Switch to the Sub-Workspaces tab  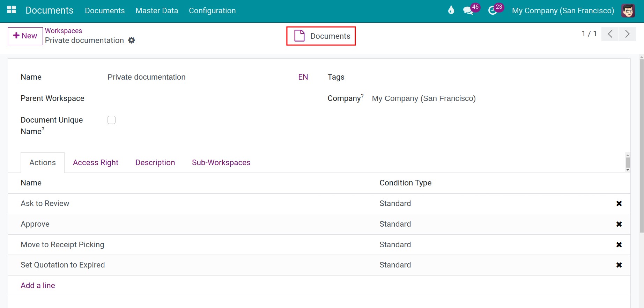click(221, 162)
